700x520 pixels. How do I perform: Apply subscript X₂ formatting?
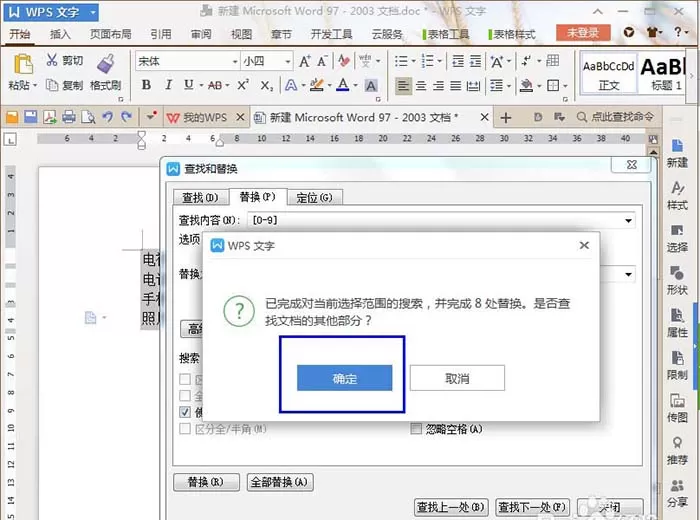tap(267, 85)
